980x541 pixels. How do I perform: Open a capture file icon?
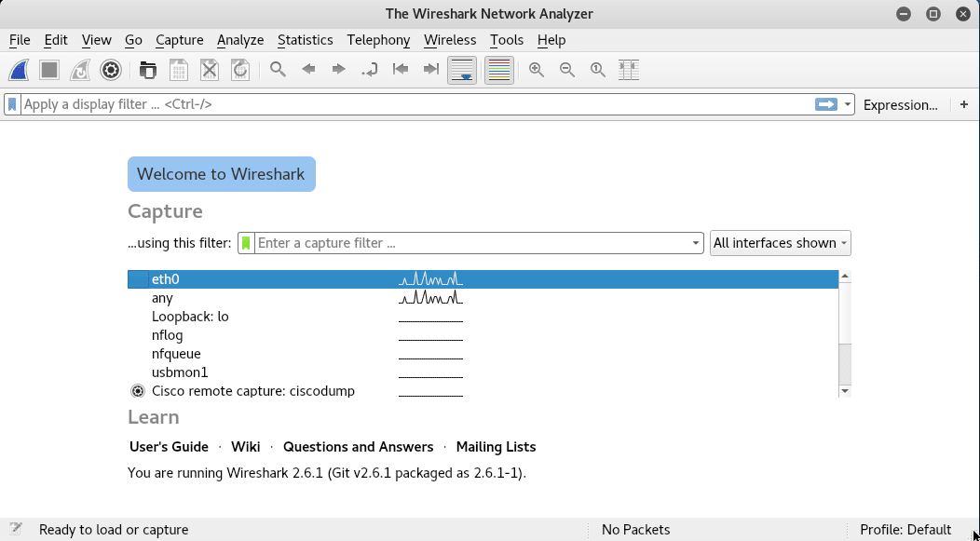point(148,70)
